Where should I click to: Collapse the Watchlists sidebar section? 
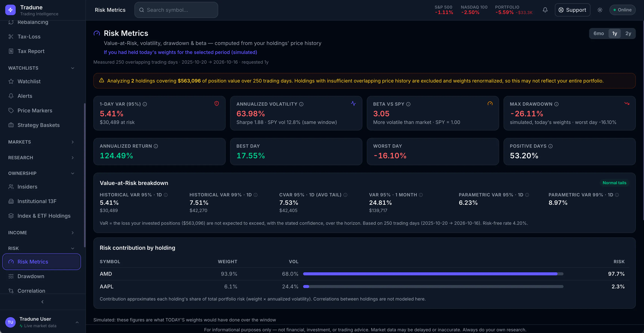pos(41,68)
